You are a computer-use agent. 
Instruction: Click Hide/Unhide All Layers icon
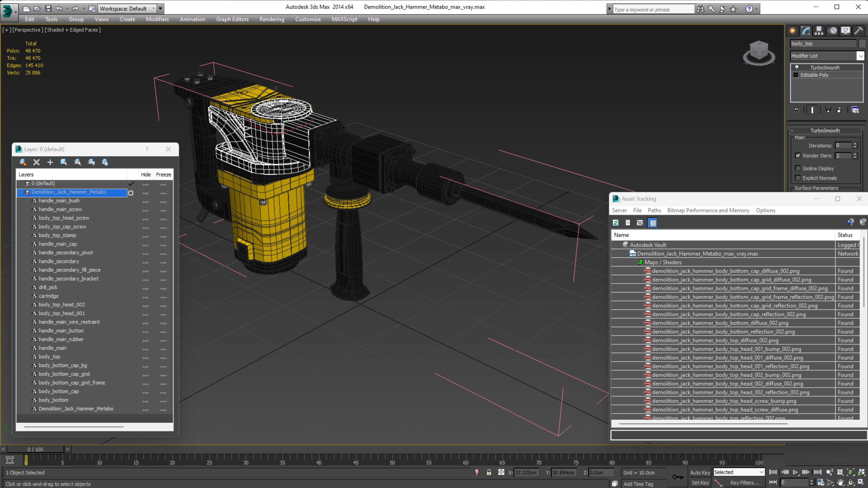click(91, 162)
